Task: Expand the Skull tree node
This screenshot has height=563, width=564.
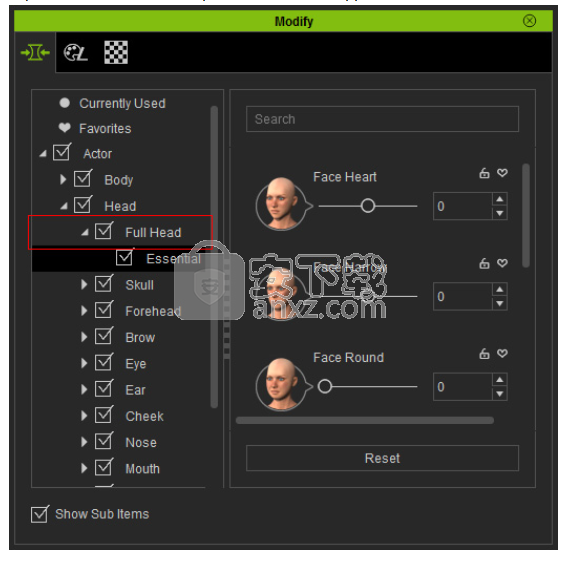Action: [x=84, y=285]
